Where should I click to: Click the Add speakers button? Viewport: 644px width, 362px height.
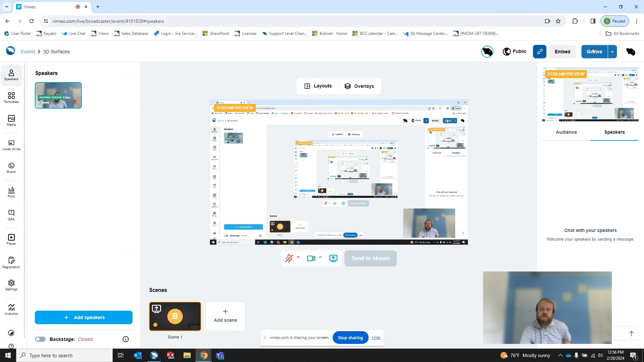click(x=84, y=317)
